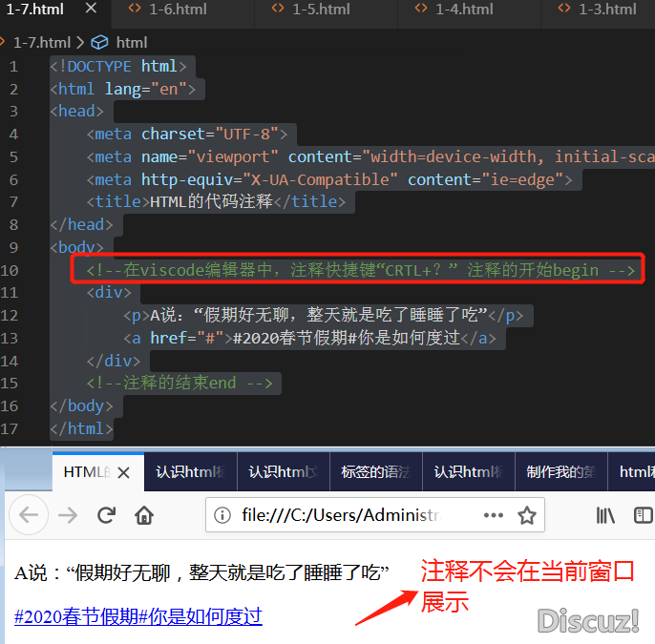Image resolution: width=655 pixels, height=644 pixels.
Task: Bookmark this page with the star icon
Action: click(527, 515)
